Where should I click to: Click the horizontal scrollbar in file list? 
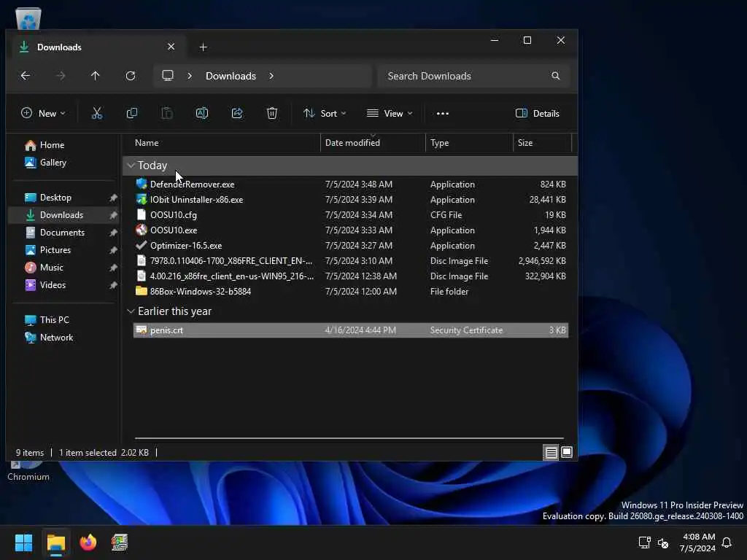click(349, 437)
